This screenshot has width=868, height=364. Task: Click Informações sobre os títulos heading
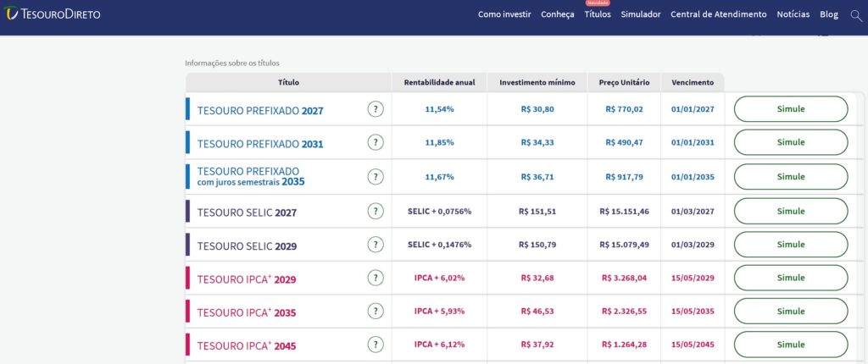[232, 63]
